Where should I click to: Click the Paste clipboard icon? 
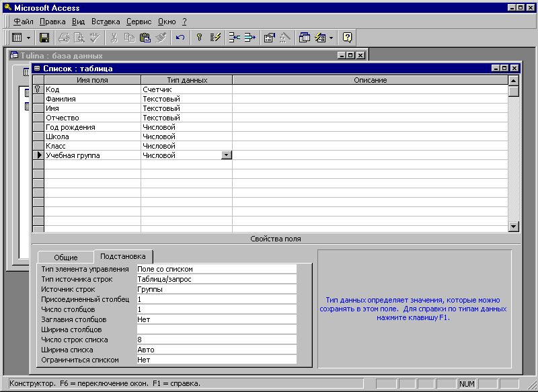click(x=145, y=38)
